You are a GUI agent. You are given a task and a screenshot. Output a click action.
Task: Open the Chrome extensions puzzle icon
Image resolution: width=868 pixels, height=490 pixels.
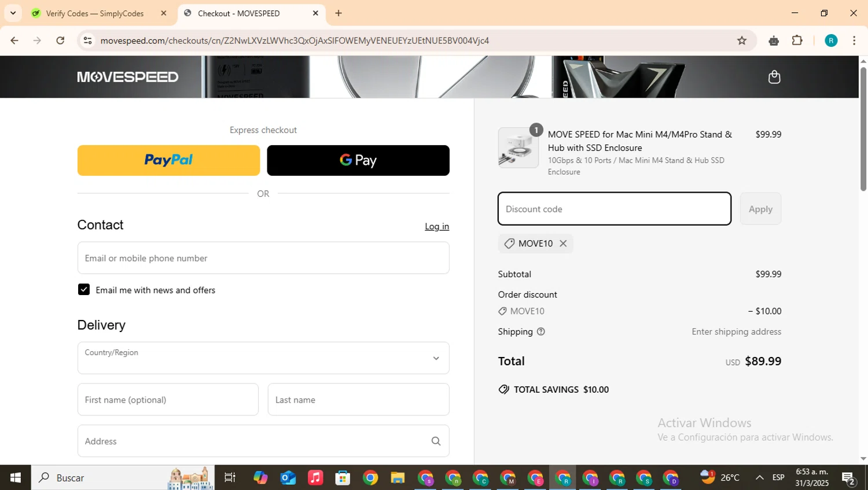[x=797, y=40]
